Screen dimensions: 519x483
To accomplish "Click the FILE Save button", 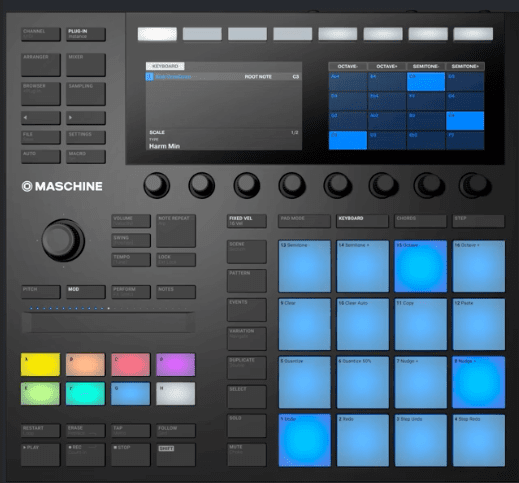I will pyautogui.click(x=41, y=137).
